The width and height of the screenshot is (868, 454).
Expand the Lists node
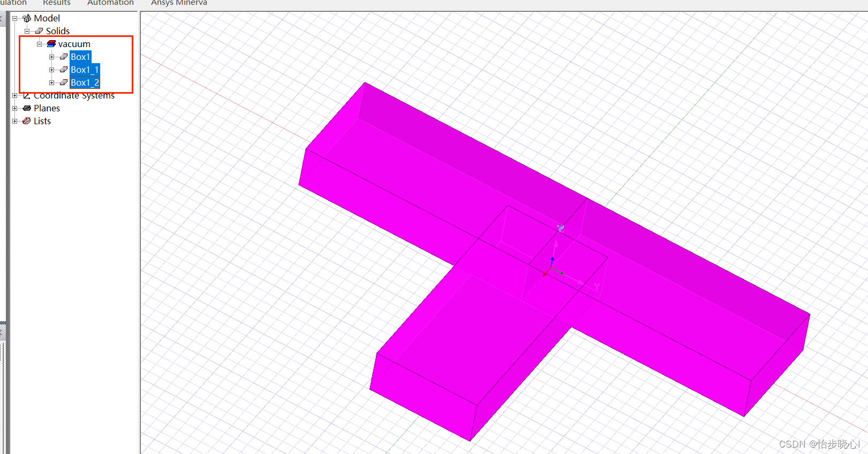click(15, 121)
